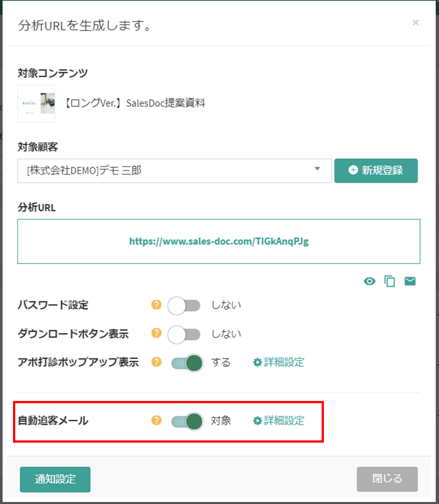This screenshot has width=439, height=504.
Task: Dismiss the dialog with the X mark
Action: click(x=415, y=23)
